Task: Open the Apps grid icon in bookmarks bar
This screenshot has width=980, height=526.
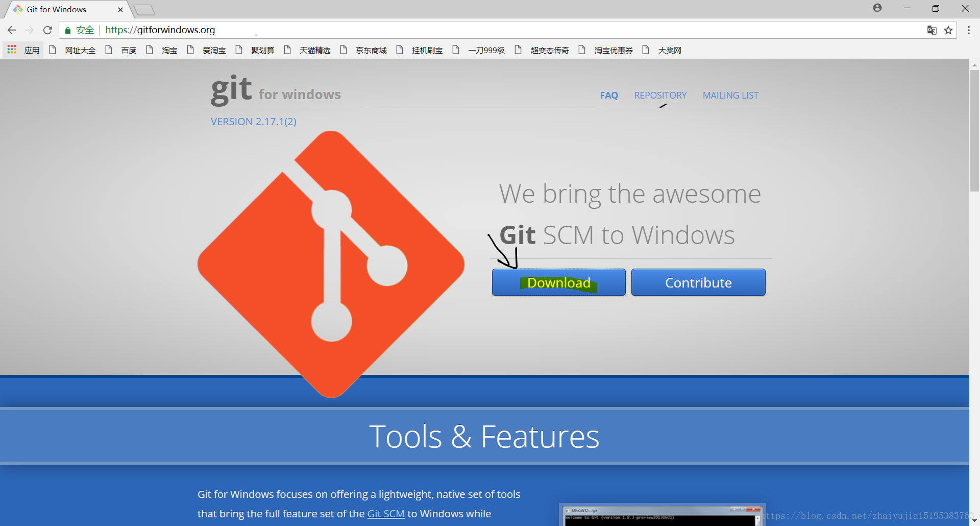Action: 12,50
